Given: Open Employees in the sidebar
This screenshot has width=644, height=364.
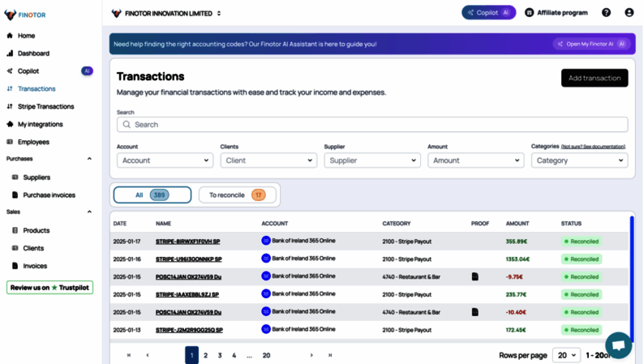Looking at the screenshot, I should pos(33,142).
